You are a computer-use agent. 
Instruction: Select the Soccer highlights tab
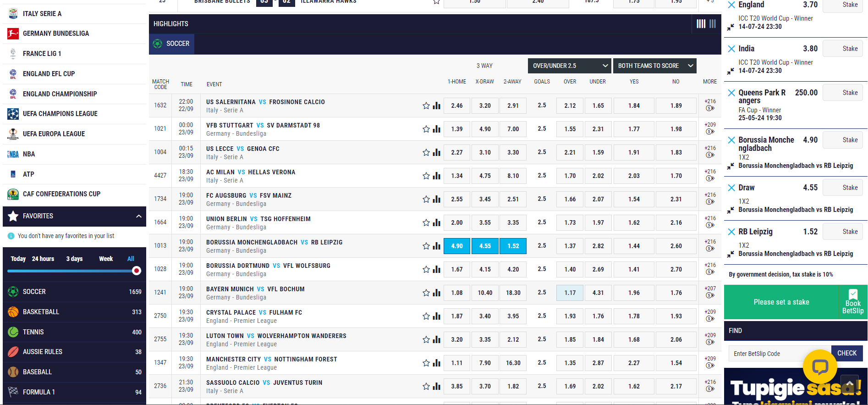click(x=171, y=44)
